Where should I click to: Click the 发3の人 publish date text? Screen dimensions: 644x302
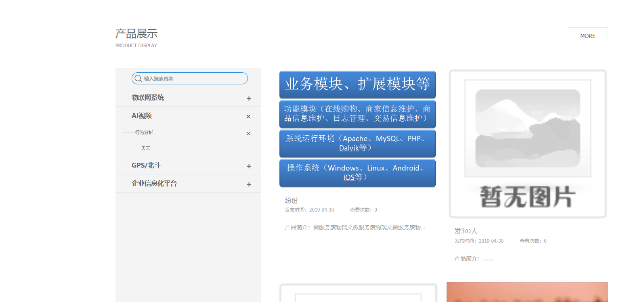pyautogui.click(x=479, y=241)
